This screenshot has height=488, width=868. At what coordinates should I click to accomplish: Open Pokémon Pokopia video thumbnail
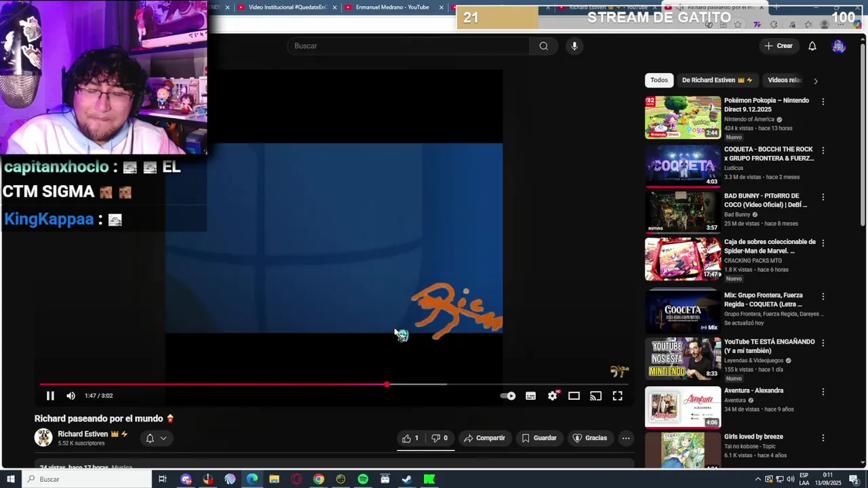pyautogui.click(x=683, y=117)
